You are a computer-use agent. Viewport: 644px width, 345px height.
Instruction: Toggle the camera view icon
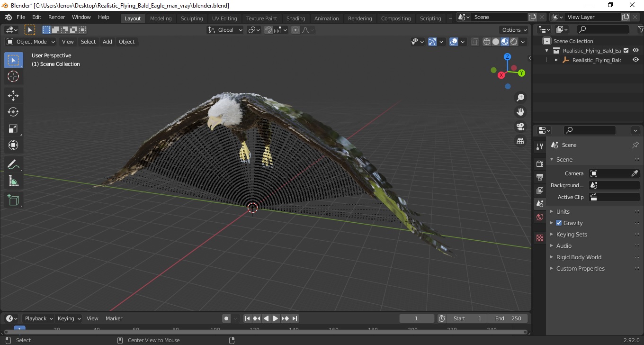pyautogui.click(x=520, y=127)
